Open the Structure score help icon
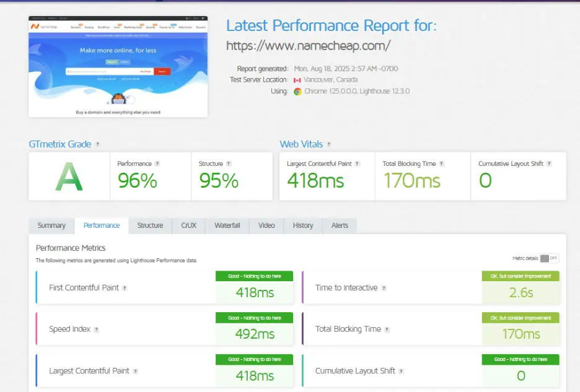580x392 pixels. coord(229,163)
